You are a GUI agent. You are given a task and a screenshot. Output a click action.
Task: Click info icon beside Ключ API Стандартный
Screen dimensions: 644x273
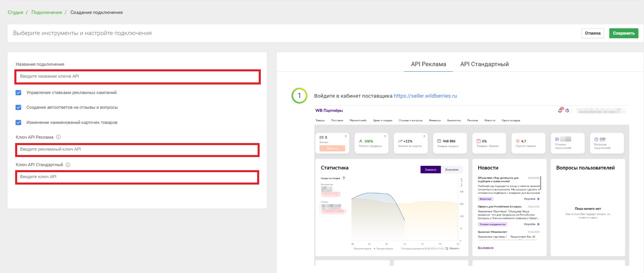point(68,165)
